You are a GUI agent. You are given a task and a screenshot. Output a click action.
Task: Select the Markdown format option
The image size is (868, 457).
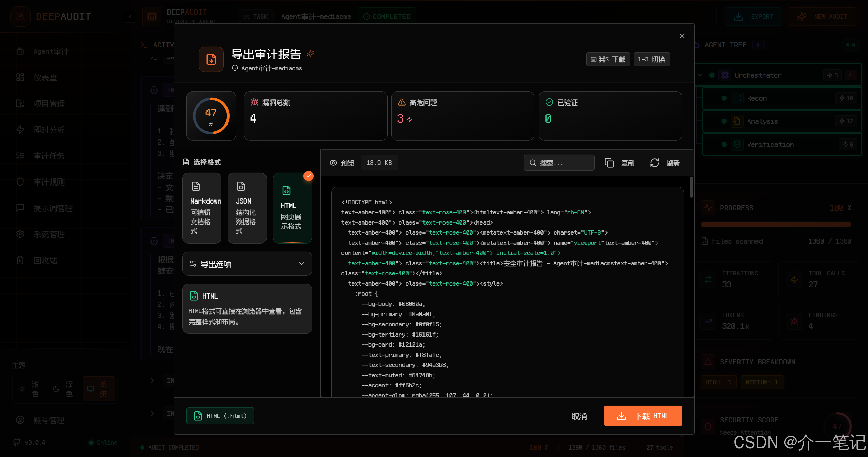(x=202, y=208)
